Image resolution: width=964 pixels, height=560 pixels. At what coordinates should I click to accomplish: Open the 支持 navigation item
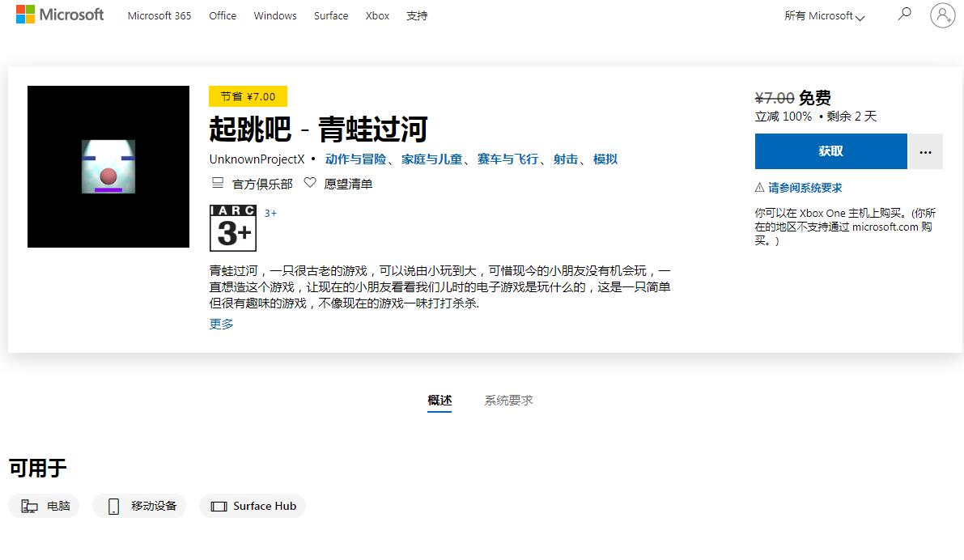pos(417,16)
